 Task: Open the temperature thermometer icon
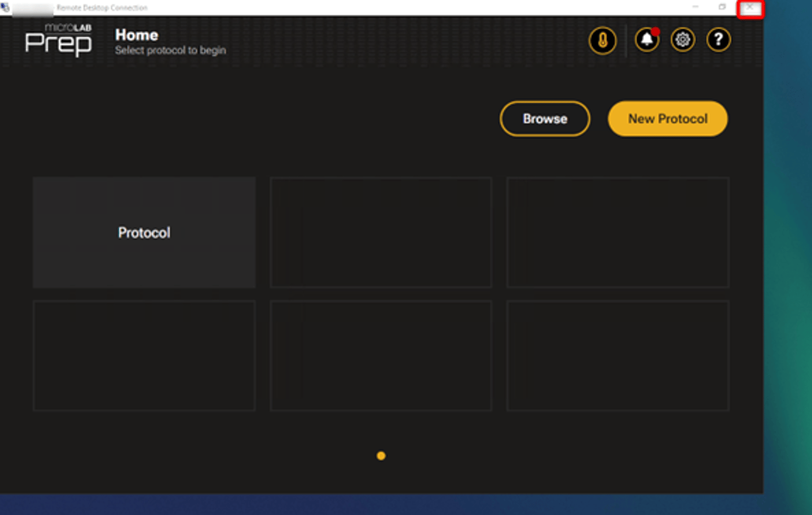602,40
